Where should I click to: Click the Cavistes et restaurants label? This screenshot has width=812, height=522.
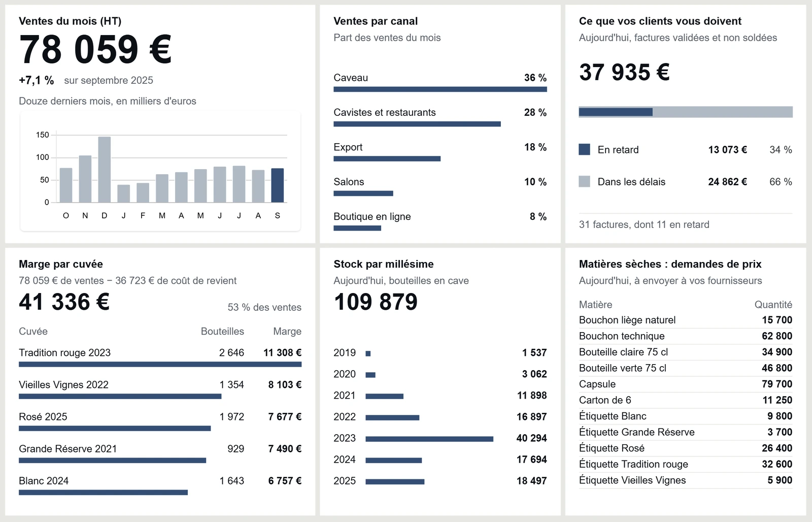(385, 112)
